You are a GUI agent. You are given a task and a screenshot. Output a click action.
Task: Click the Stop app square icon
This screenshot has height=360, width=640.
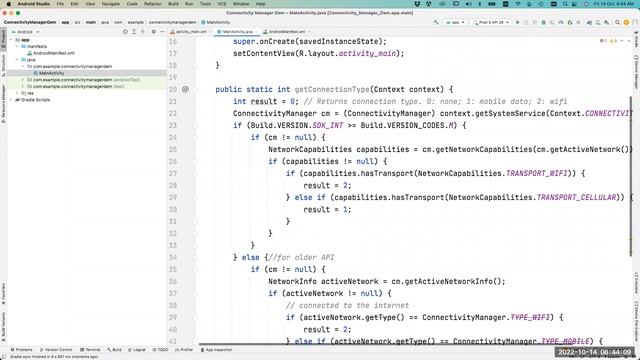click(578, 22)
